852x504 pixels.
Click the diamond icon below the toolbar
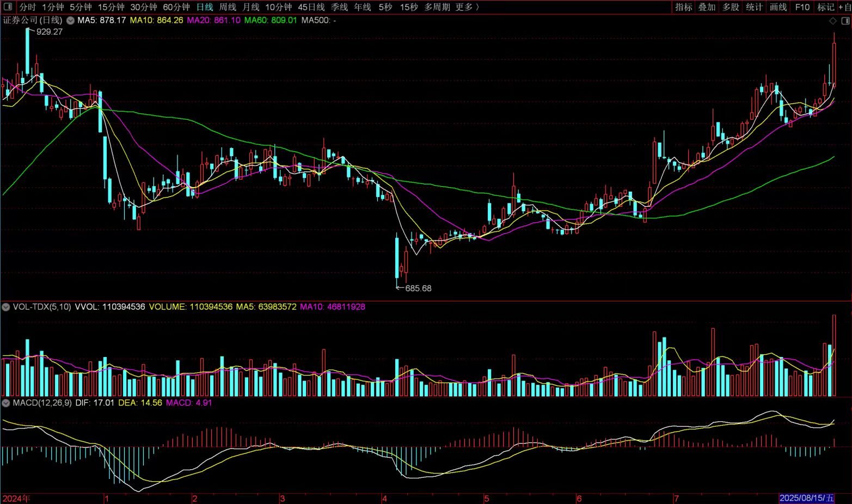[832, 21]
